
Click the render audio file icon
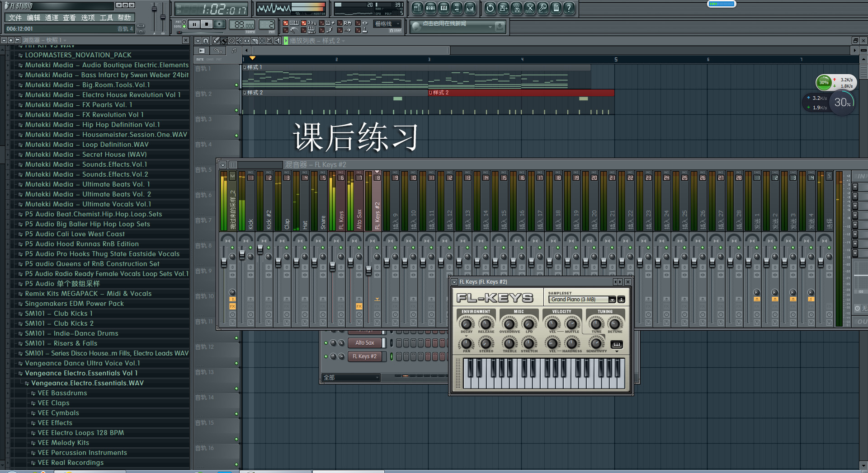(516, 8)
